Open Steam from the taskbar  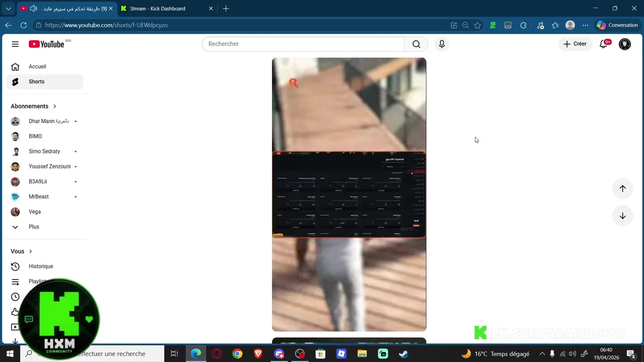[x=404, y=353]
